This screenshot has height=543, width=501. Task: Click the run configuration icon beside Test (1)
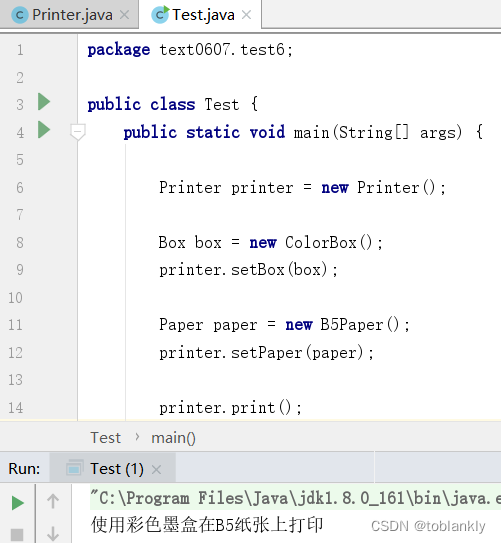point(74,468)
